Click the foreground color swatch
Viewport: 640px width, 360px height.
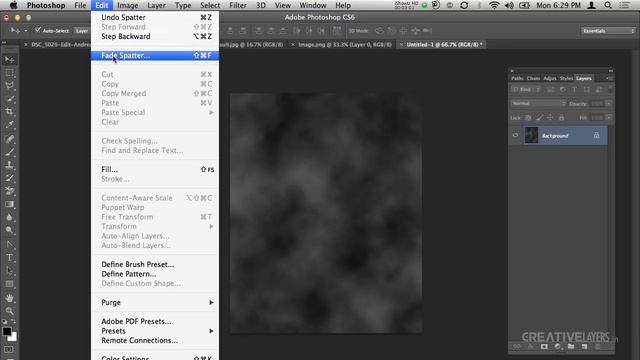[x=6, y=331]
